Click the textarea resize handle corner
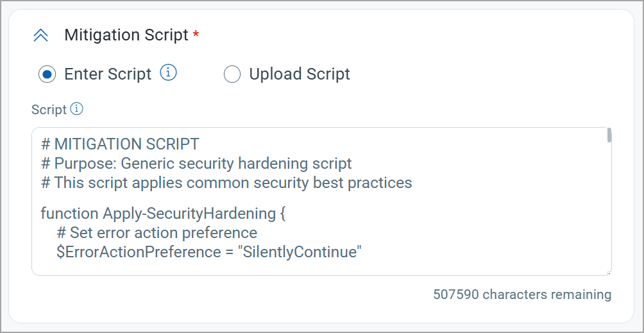The height and width of the screenshot is (333, 644). 609,273
